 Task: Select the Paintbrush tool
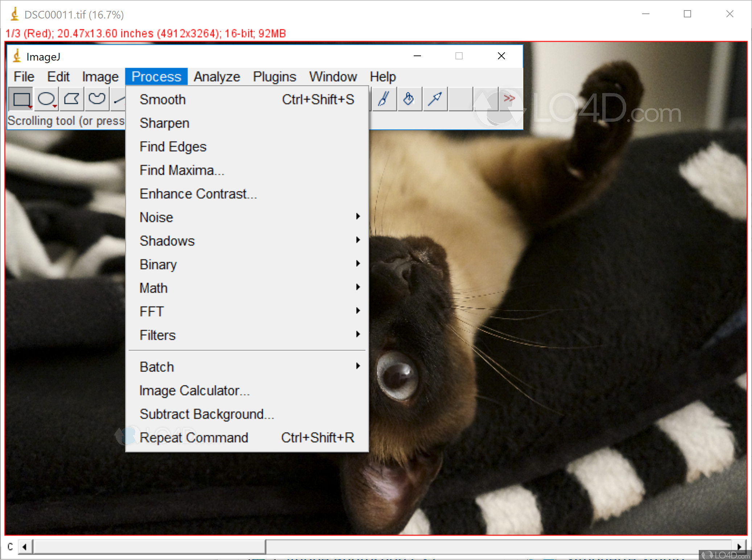click(x=384, y=99)
